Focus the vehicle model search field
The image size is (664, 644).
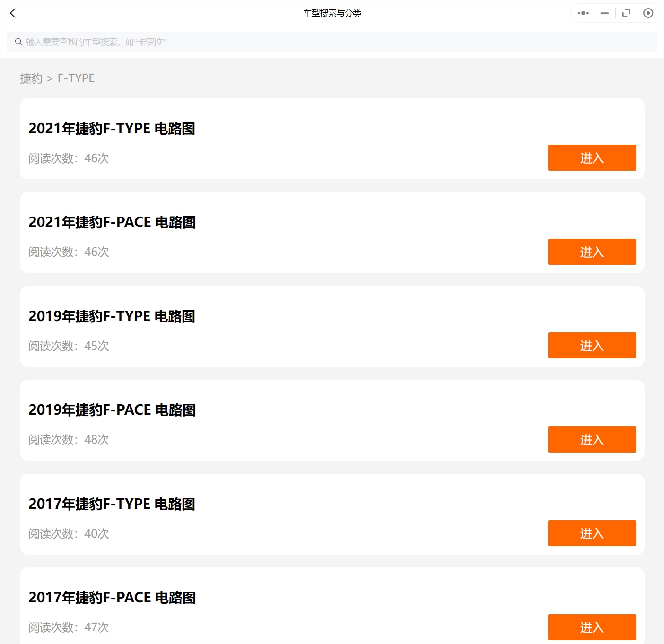pyautogui.click(x=331, y=42)
